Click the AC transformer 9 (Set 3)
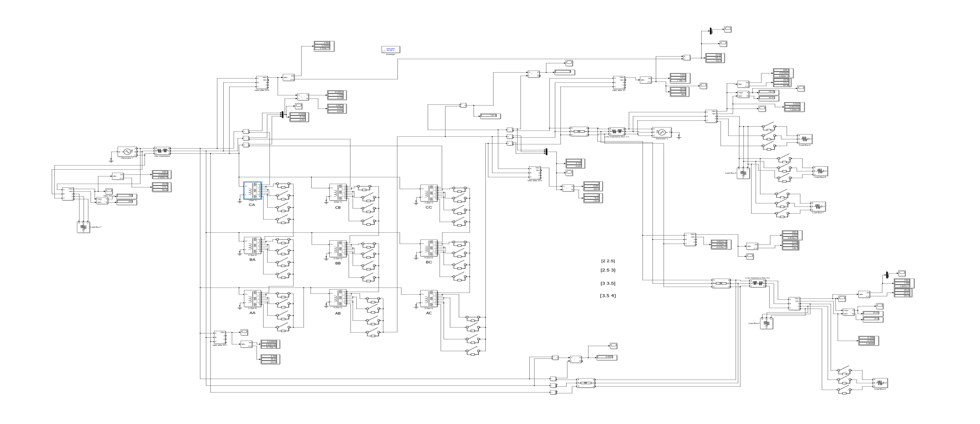The width and height of the screenshot is (980, 424). [429, 298]
